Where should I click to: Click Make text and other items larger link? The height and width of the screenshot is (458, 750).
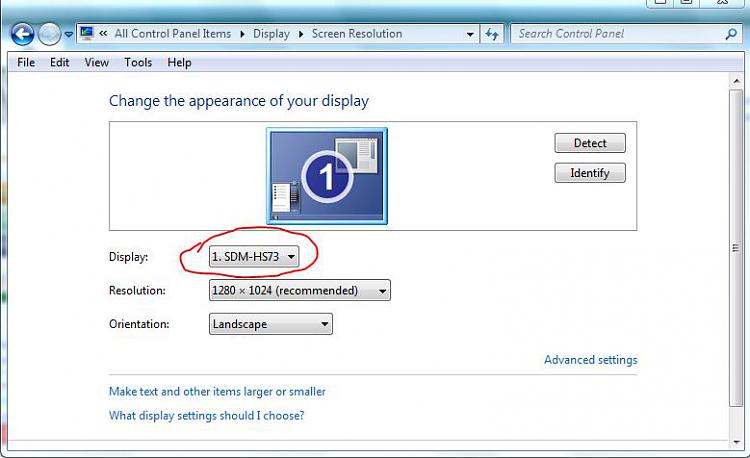[217, 392]
